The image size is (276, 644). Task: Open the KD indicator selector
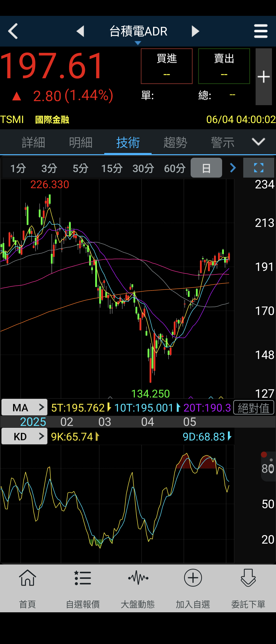tap(24, 436)
